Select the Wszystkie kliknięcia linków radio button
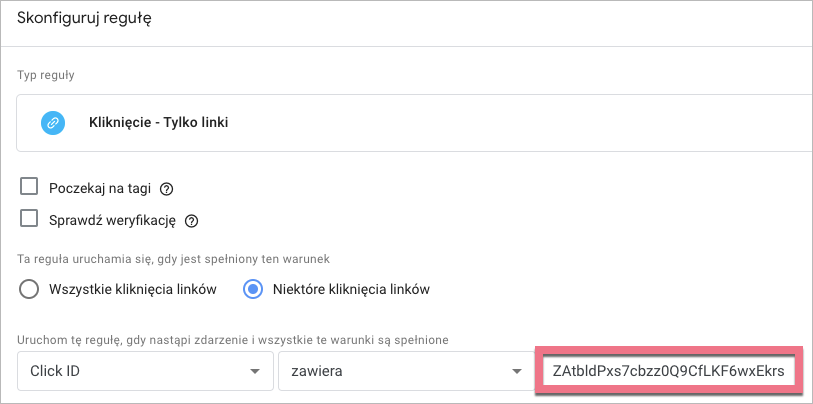Viewport: 813px width, 404px height. pyautogui.click(x=29, y=290)
